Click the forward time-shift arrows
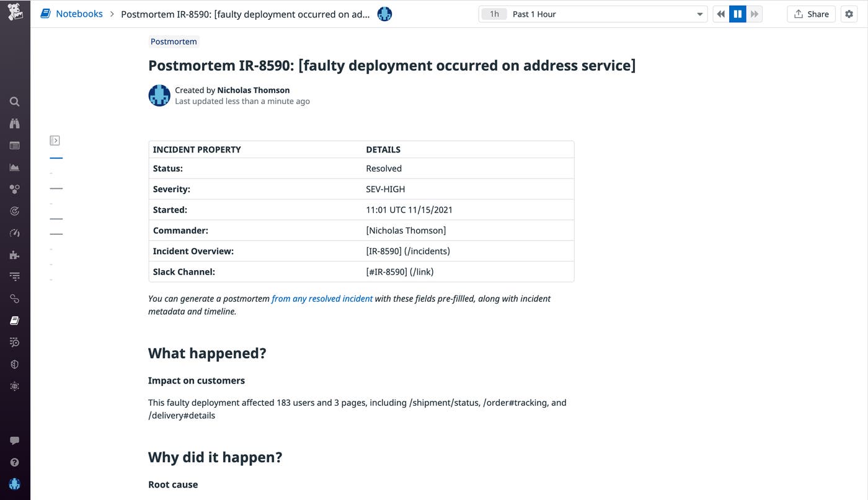The width and height of the screenshot is (868, 500). point(754,14)
